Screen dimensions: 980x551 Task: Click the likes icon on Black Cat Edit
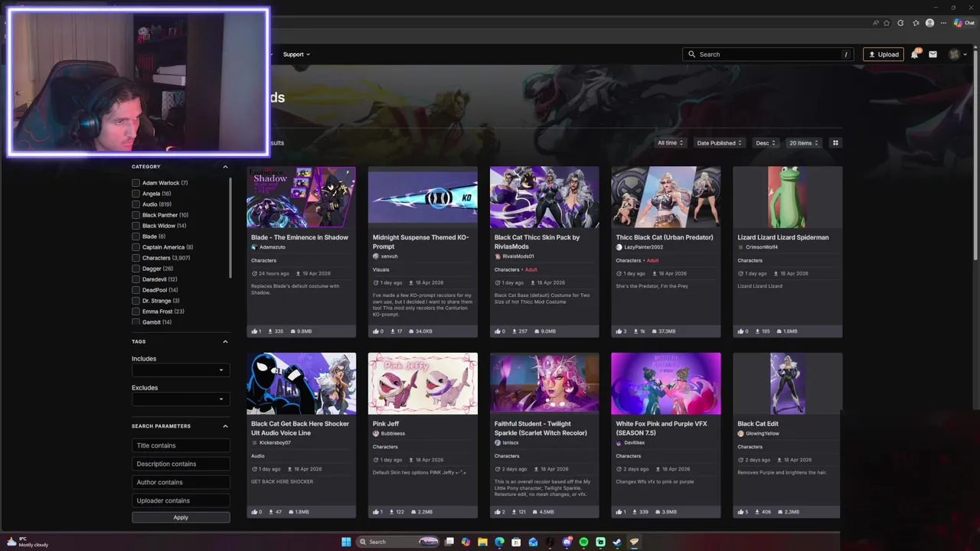(x=741, y=512)
